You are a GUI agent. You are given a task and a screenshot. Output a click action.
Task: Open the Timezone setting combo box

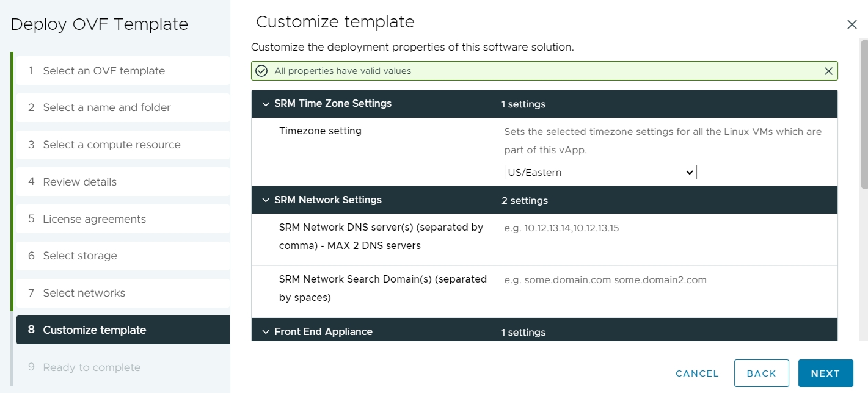coord(600,172)
